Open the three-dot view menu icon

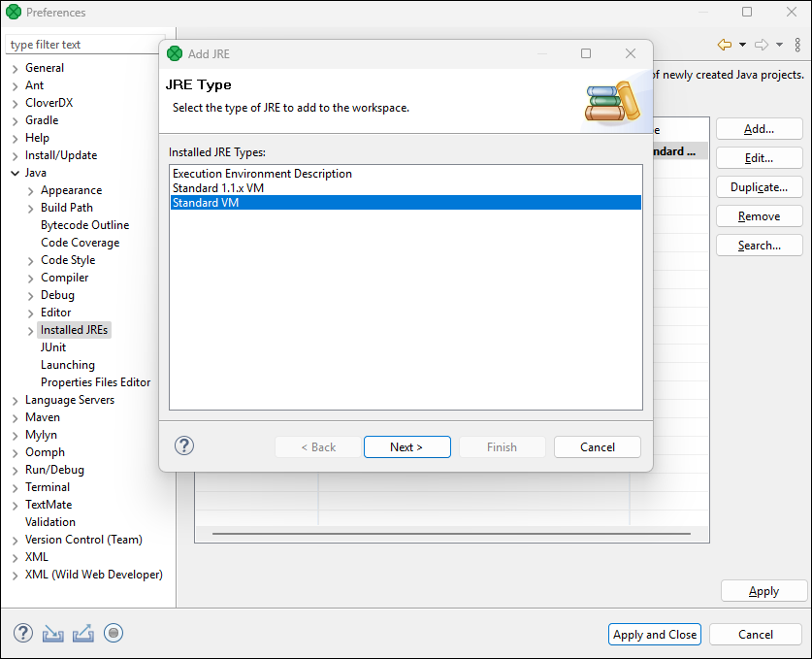point(796,45)
